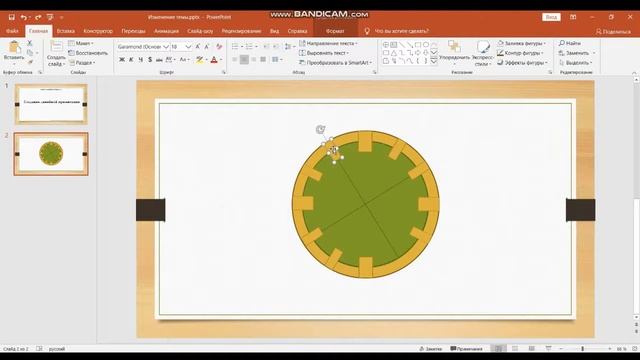Open the font name combo box

[x=143, y=47]
